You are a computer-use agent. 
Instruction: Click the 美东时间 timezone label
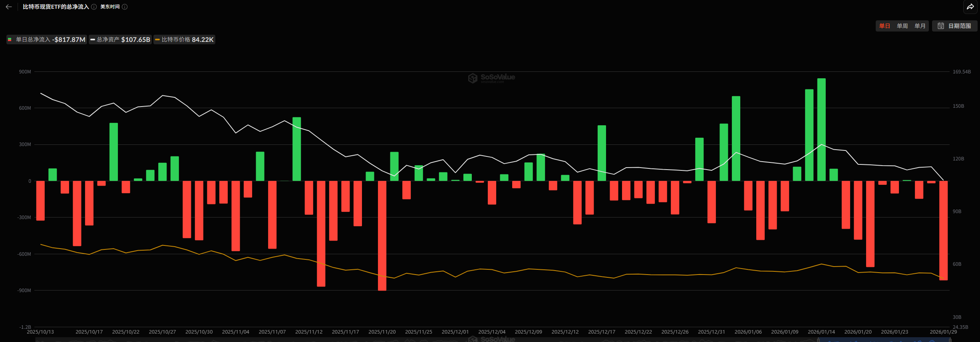click(110, 7)
